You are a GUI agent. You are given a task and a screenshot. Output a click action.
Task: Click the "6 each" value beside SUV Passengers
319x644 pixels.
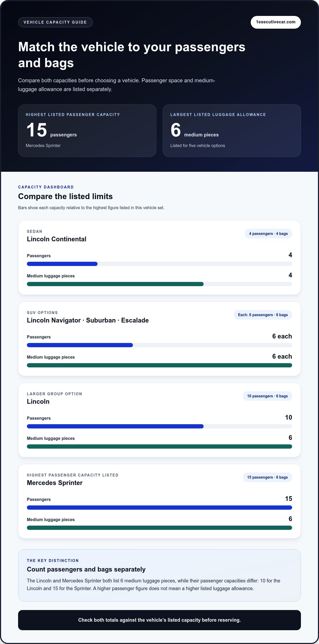(x=282, y=336)
